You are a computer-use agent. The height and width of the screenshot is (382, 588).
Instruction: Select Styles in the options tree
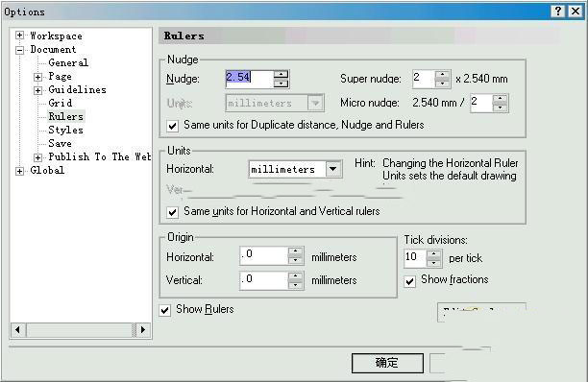(x=65, y=130)
